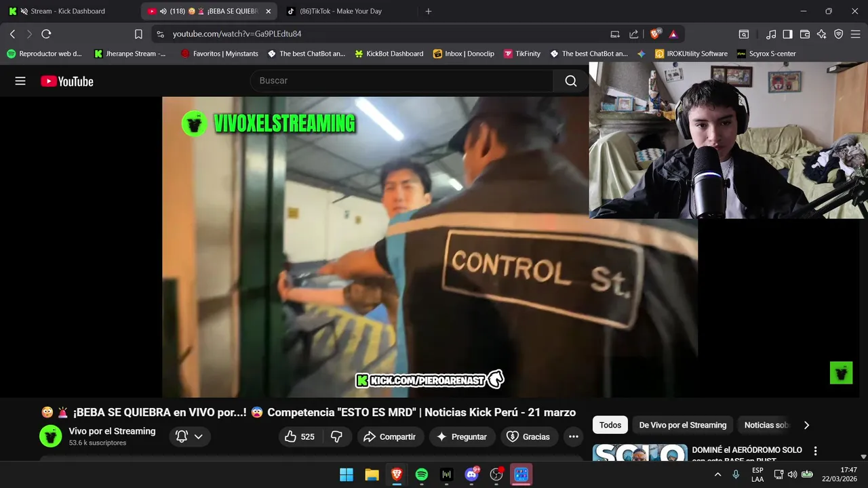Open KickBot Dashboard bookmark
The image size is (868, 488).
tap(389, 54)
